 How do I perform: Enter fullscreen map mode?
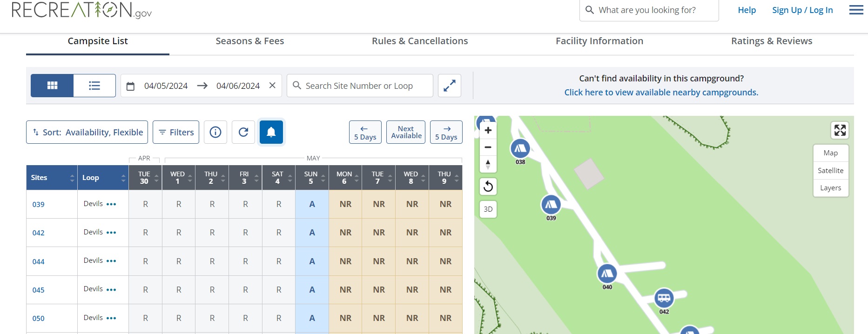[840, 130]
